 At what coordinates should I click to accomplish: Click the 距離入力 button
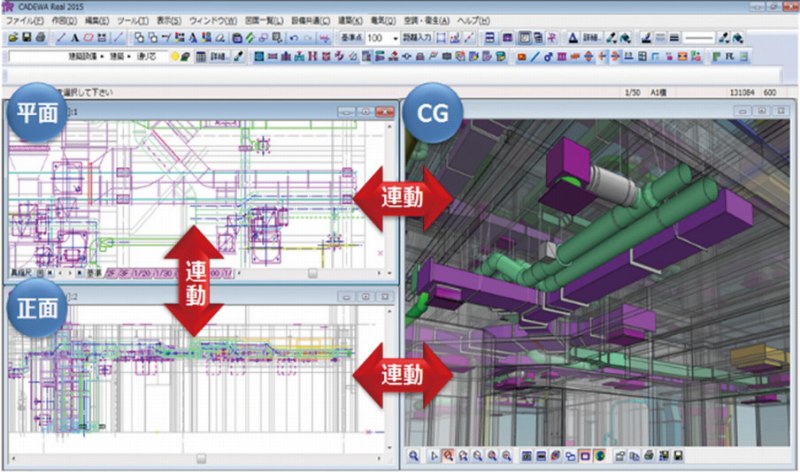click(x=419, y=38)
